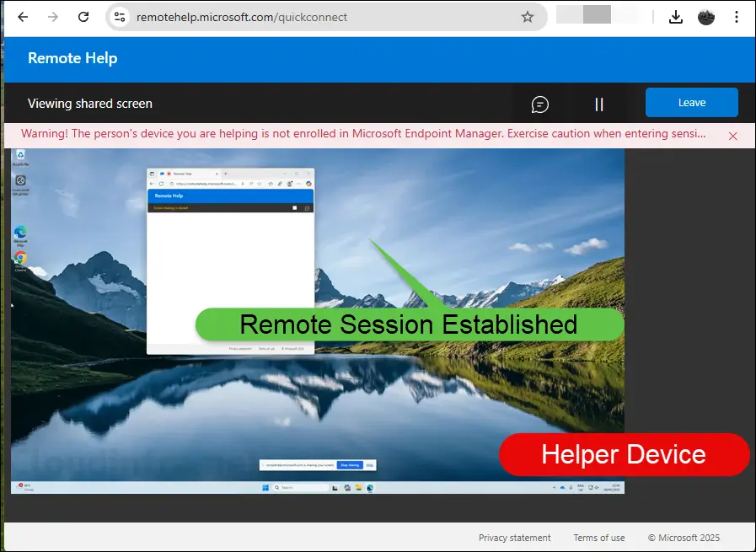Open the Privacy statement link

click(514, 538)
